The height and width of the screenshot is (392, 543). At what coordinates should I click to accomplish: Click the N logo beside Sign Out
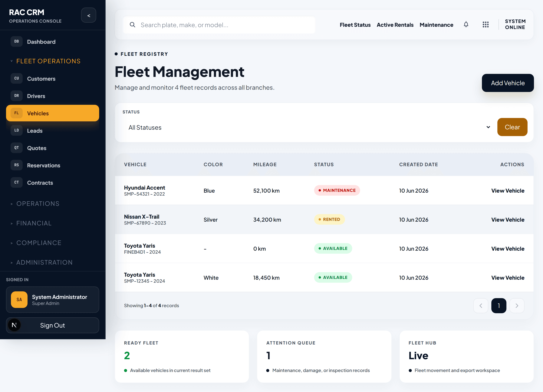click(x=14, y=325)
